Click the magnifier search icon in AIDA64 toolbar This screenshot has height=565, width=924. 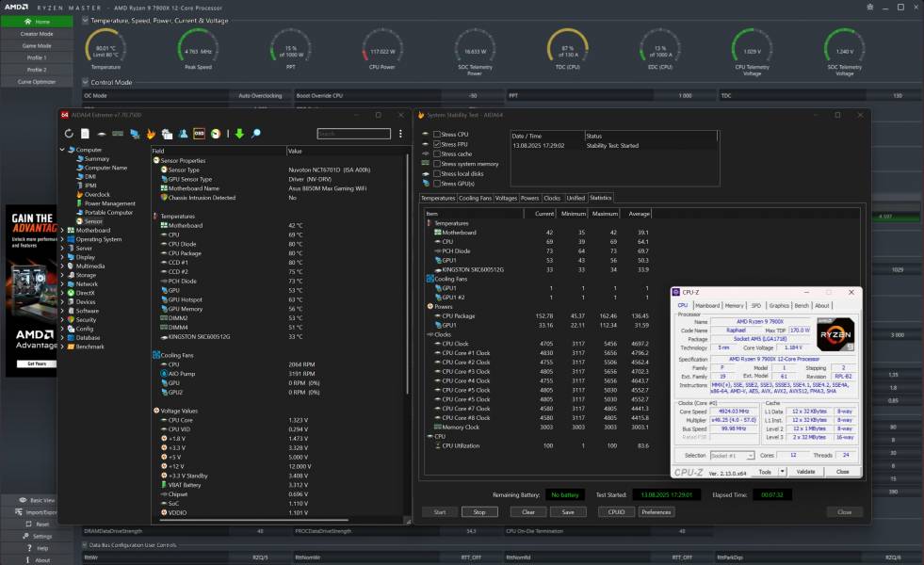255,134
